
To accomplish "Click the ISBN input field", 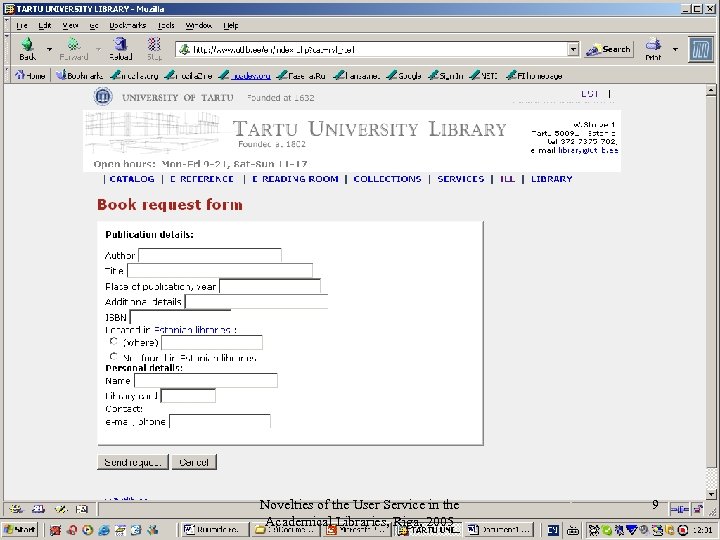I will point(180,317).
